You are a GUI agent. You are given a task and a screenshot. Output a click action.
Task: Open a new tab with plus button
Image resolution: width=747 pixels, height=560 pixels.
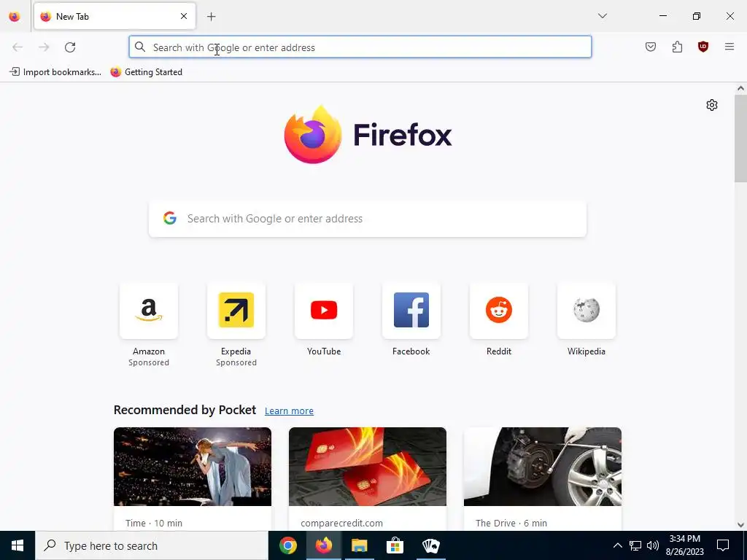pos(212,17)
